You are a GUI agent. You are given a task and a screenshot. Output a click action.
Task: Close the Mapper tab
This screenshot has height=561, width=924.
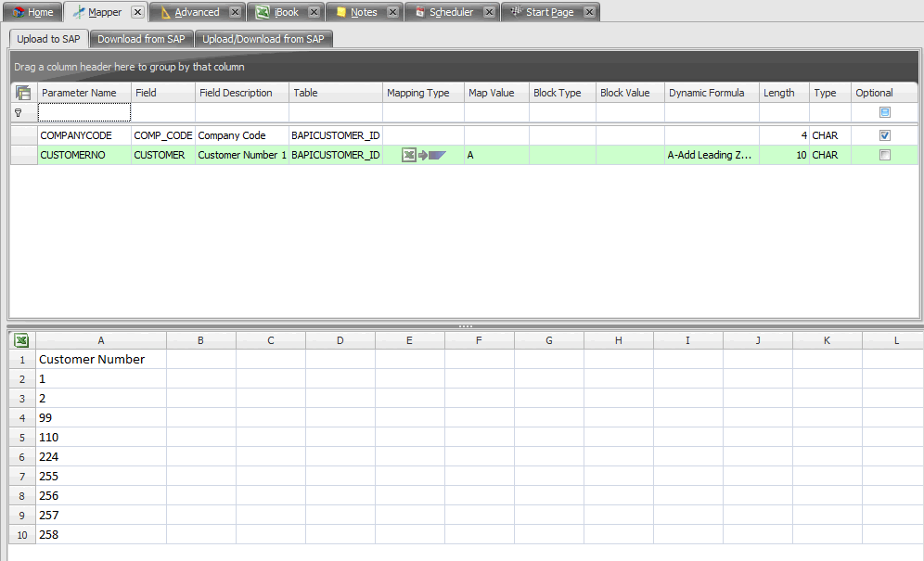137,12
